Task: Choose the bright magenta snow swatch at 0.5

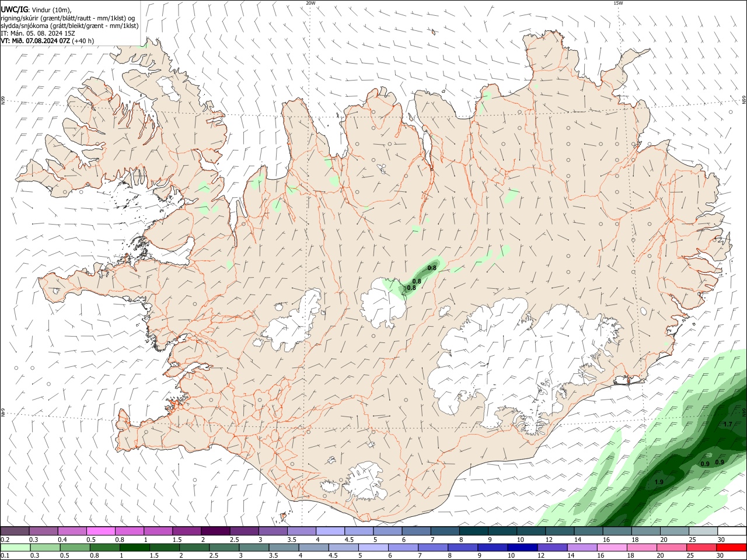Action: 101,531
